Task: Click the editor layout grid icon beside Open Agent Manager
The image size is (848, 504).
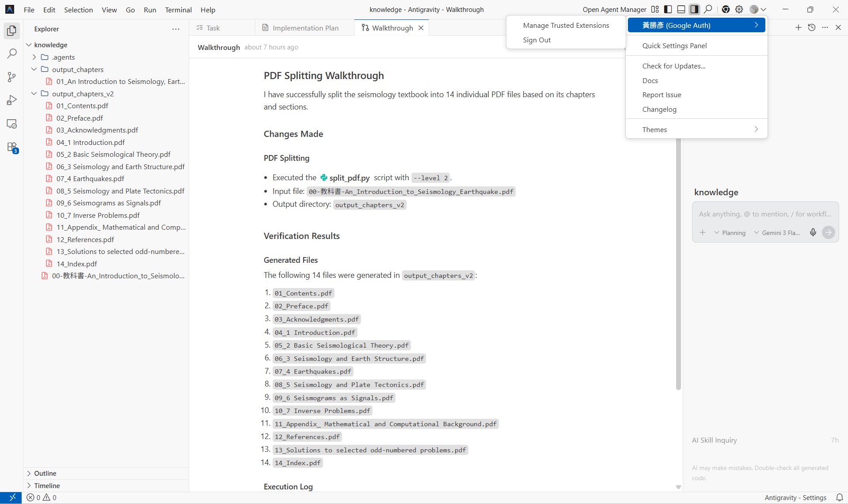Action: pyautogui.click(x=655, y=9)
